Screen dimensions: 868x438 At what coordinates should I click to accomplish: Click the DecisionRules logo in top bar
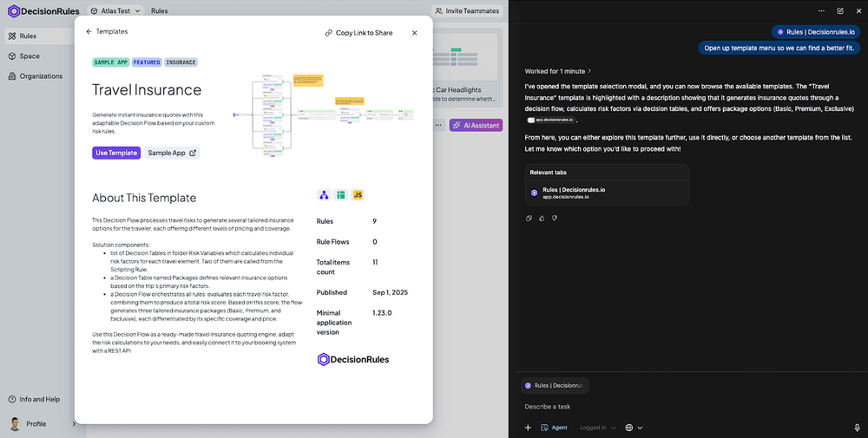pyautogui.click(x=43, y=11)
